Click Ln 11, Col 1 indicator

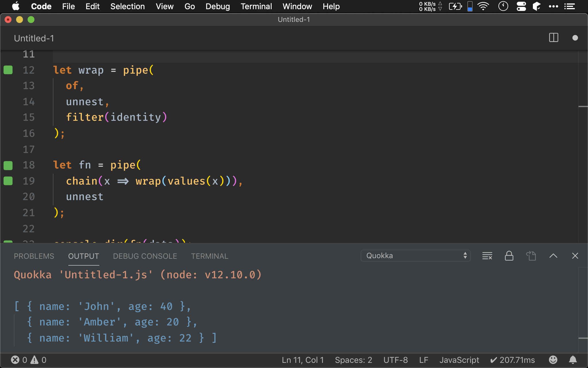(303, 360)
